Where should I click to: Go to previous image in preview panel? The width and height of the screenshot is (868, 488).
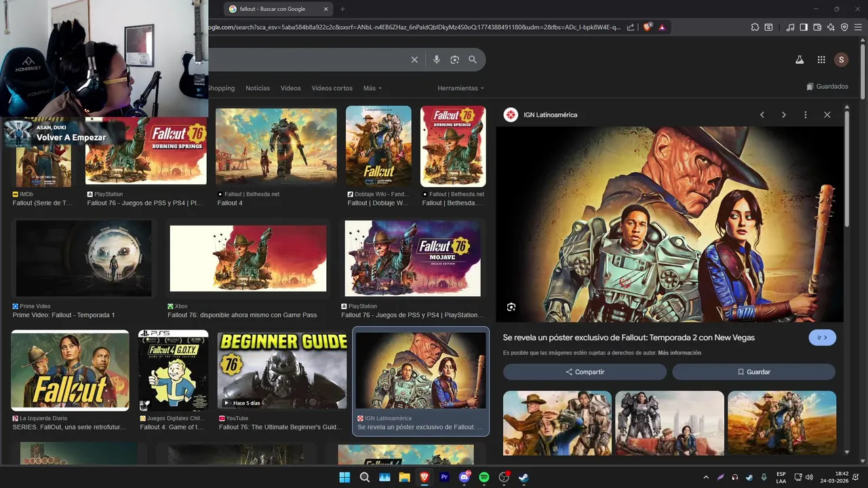(762, 115)
